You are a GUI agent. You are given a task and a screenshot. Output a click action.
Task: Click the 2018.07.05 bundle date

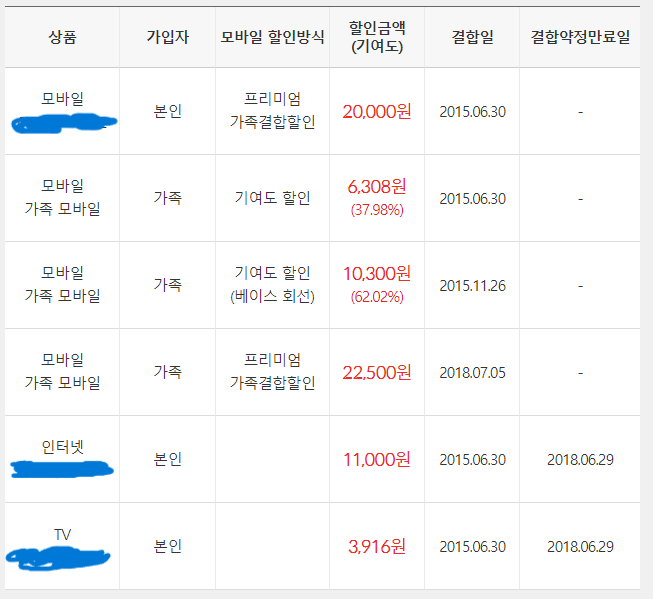click(x=472, y=373)
